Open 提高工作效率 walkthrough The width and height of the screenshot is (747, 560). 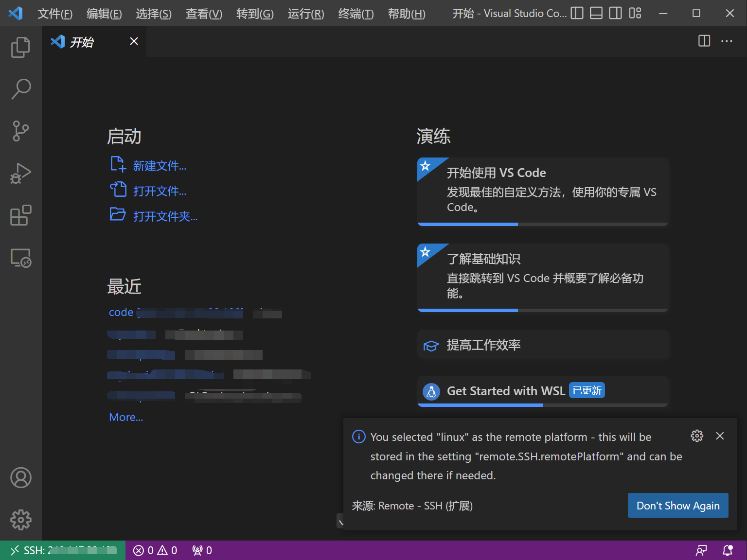click(x=543, y=345)
